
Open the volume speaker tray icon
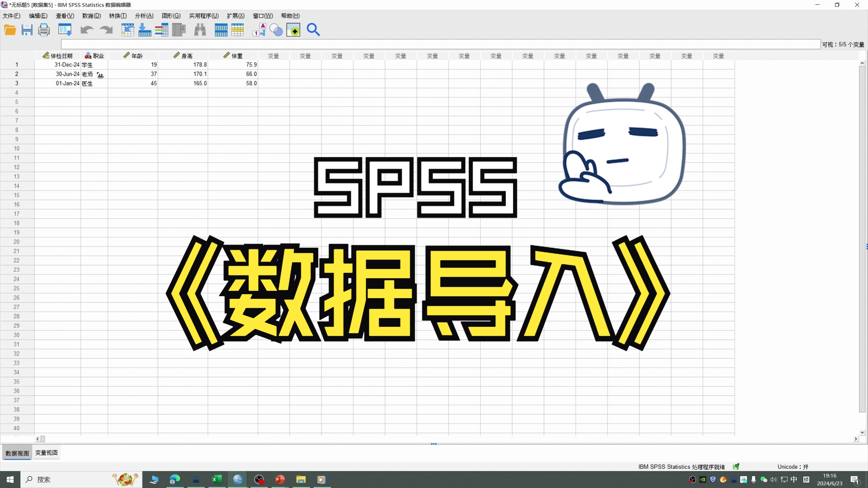[x=774, y=480]
